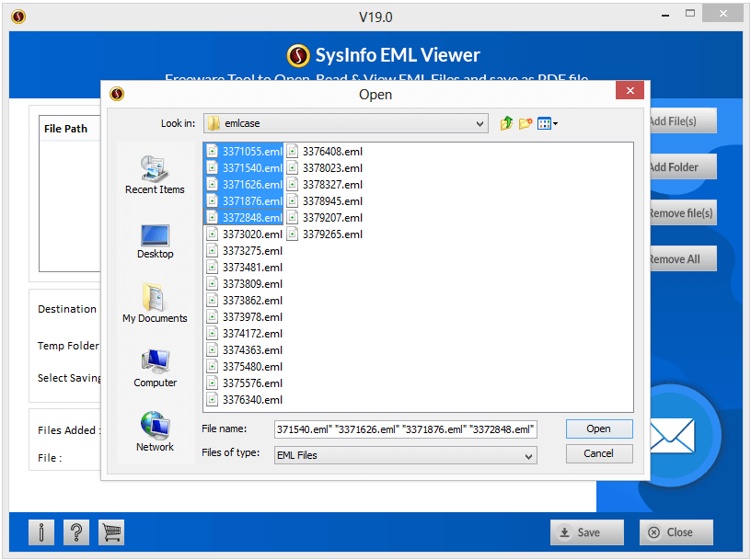Viewport: 751px width, 560px height.
Task: Open the view menu icon in the dialog toolbar
Action: pos(547,123)
